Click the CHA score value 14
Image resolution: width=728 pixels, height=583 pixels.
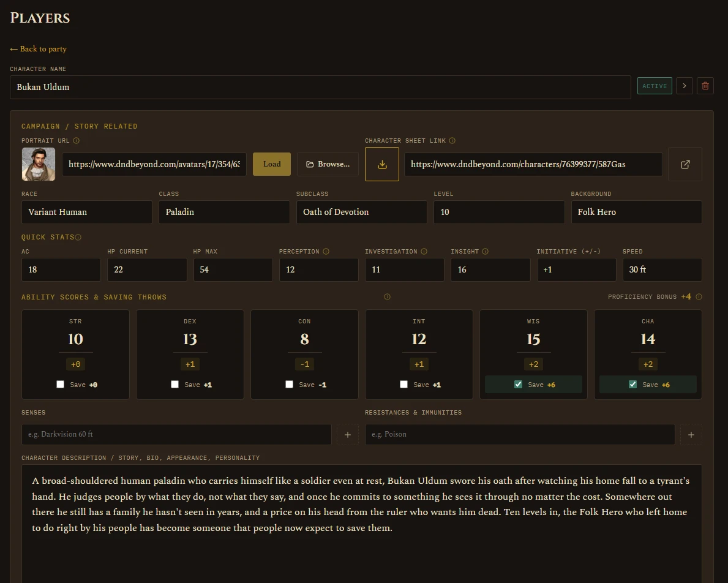pyautogui.click(x=648, y=339)
